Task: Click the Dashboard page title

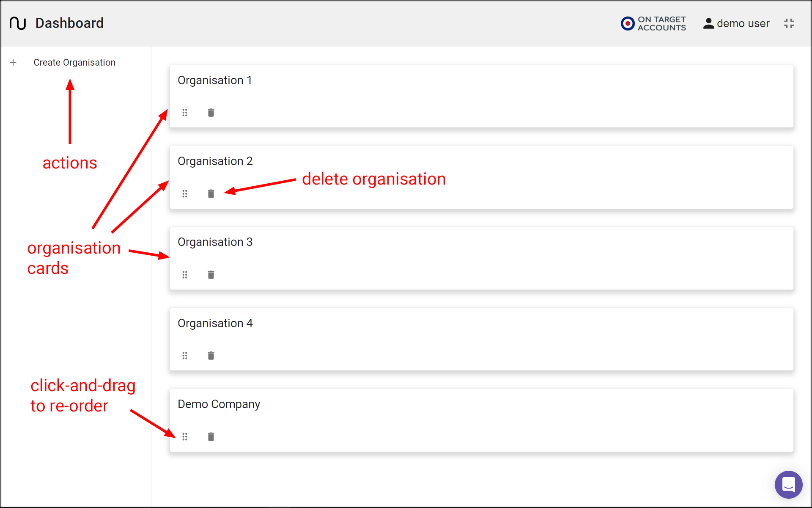Action: [x=69, y=23]
